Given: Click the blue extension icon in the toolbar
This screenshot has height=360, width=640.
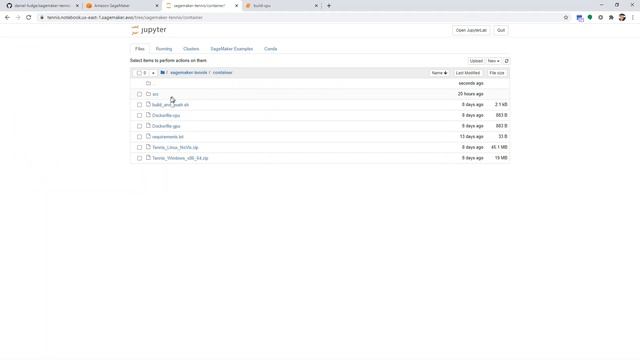Looking at the screenshot, I should click(580, 18).
